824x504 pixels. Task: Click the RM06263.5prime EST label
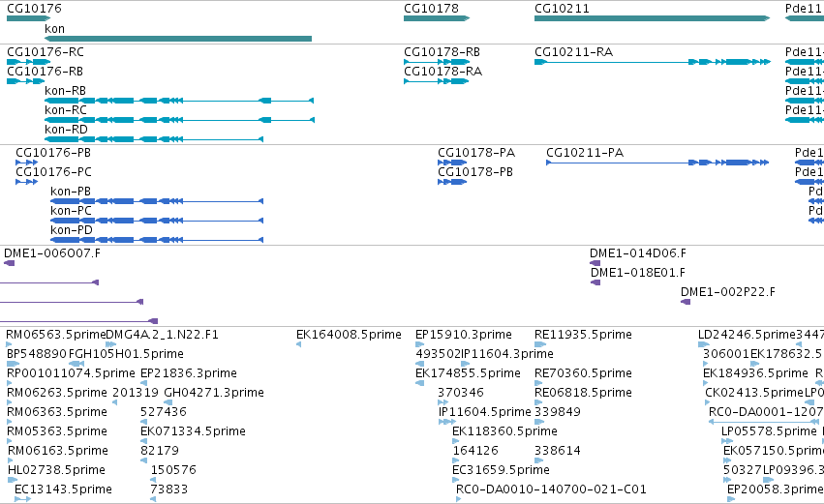pyautogui.click(x=57, y=393)
